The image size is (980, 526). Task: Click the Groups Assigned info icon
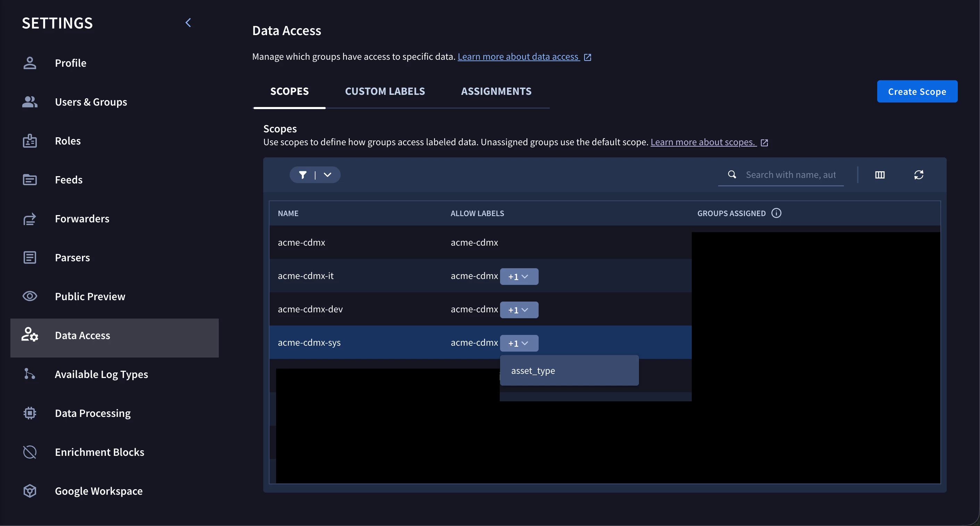pos(776,213)
